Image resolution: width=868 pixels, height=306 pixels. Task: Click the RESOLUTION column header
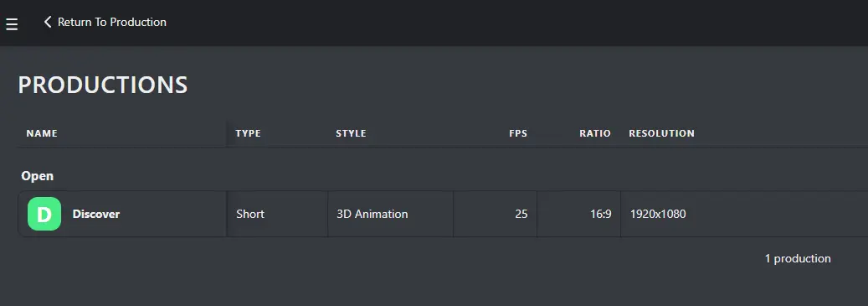[661, 133]
